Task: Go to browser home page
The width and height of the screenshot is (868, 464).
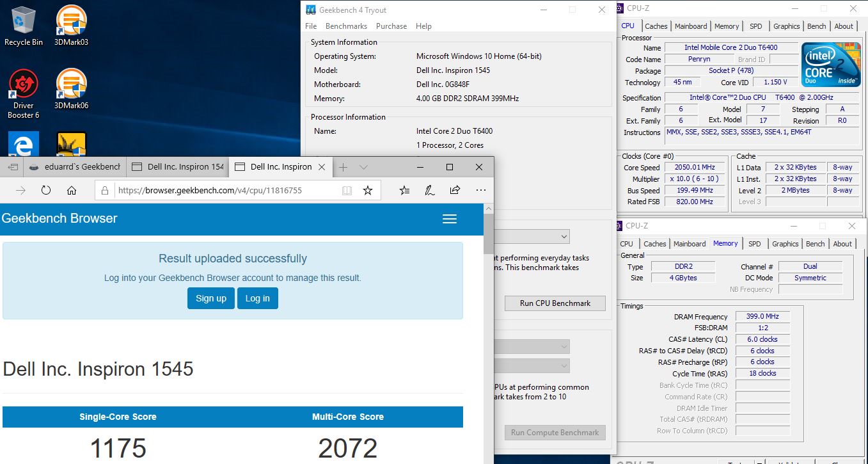Action: click(x=72, y=190)
